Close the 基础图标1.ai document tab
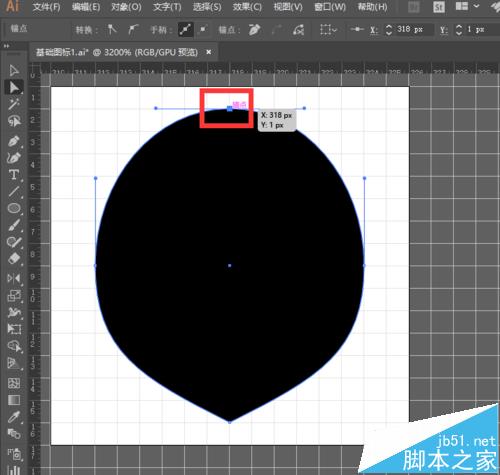Image resolution: width=500 pixels, height=475 pixels. click(x=209, y=52)
